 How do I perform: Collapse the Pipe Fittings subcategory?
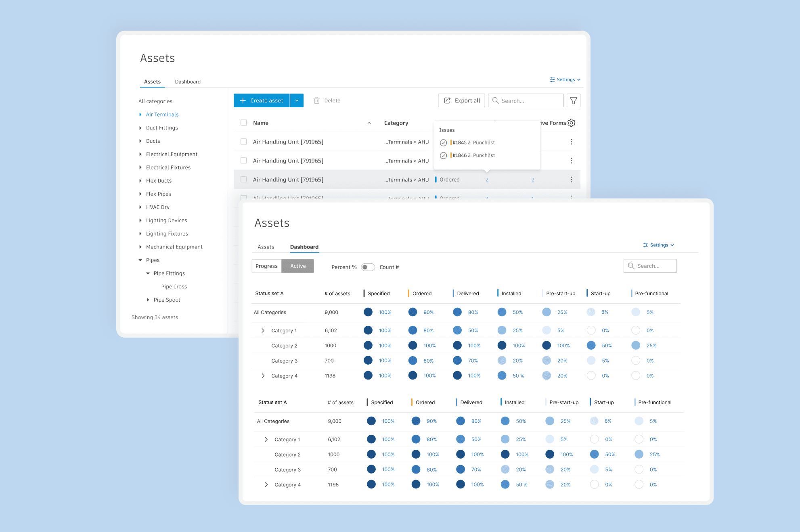[148, 273]
